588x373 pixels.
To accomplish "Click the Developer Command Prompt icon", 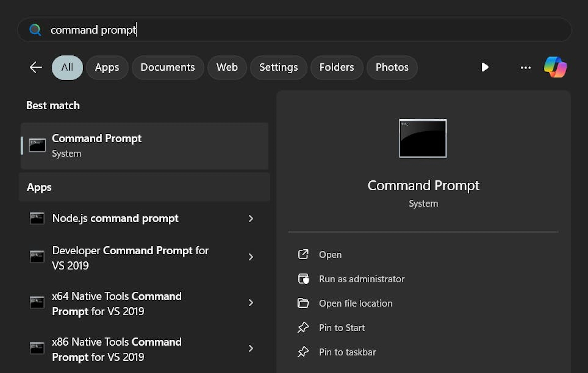I will point(37,257).
